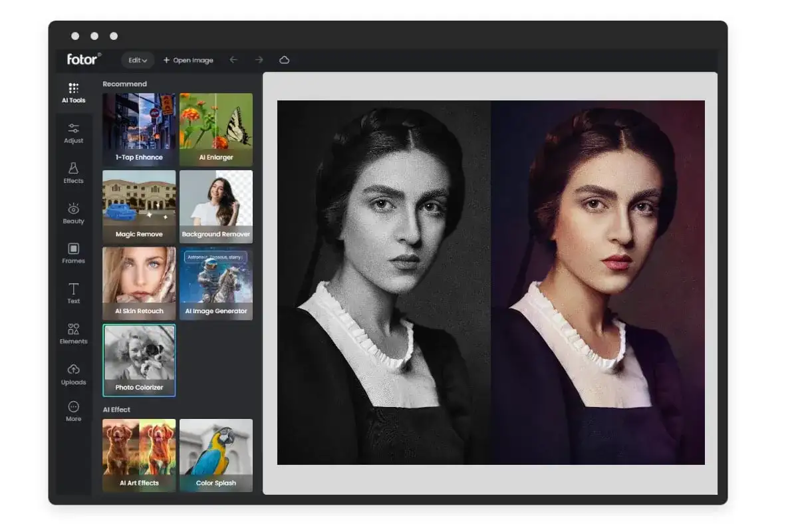Select the Photo Colorizer tool
798x532 pixels.
tap(139, 360)
